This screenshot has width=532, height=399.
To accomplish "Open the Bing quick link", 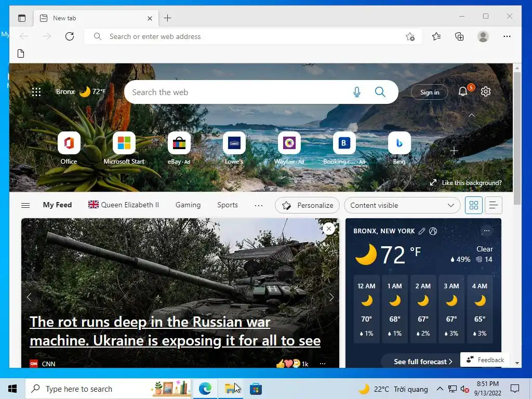I will coord(400,148).
